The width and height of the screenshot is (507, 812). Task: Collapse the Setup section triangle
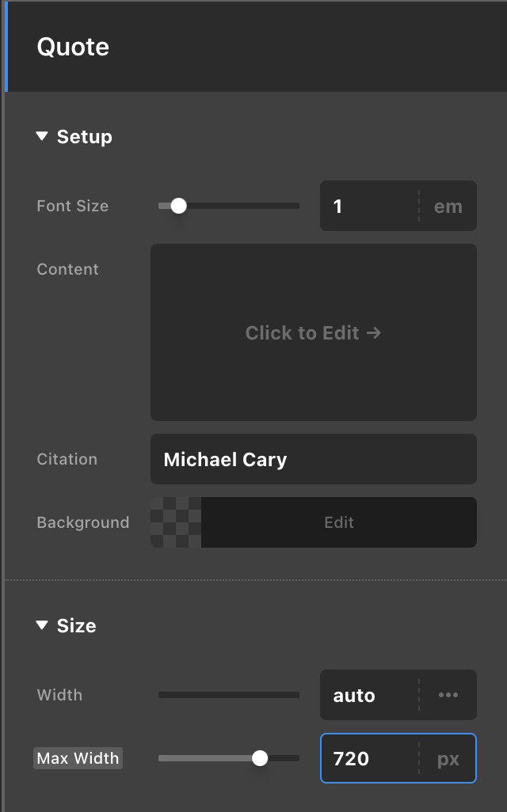pos(41,136)
